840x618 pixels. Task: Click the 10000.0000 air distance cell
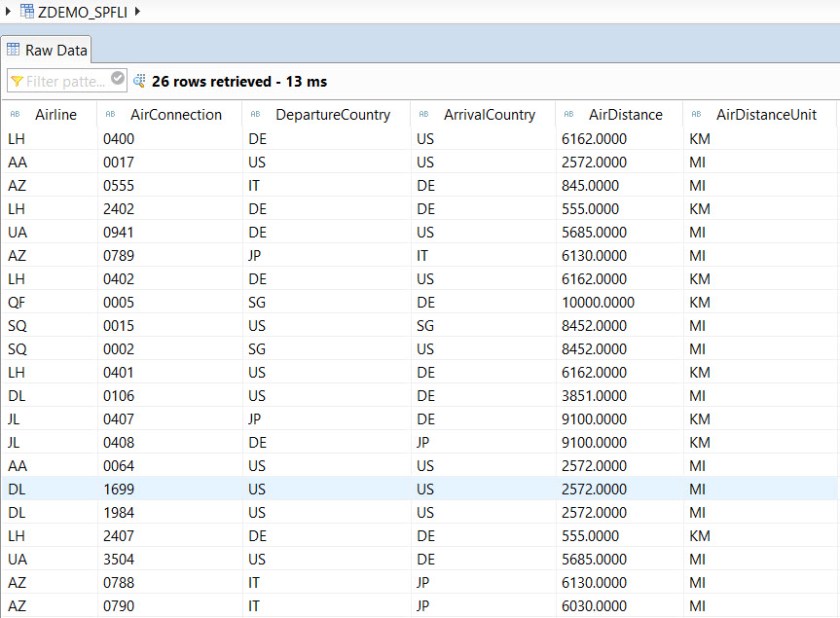coord(599,302)
